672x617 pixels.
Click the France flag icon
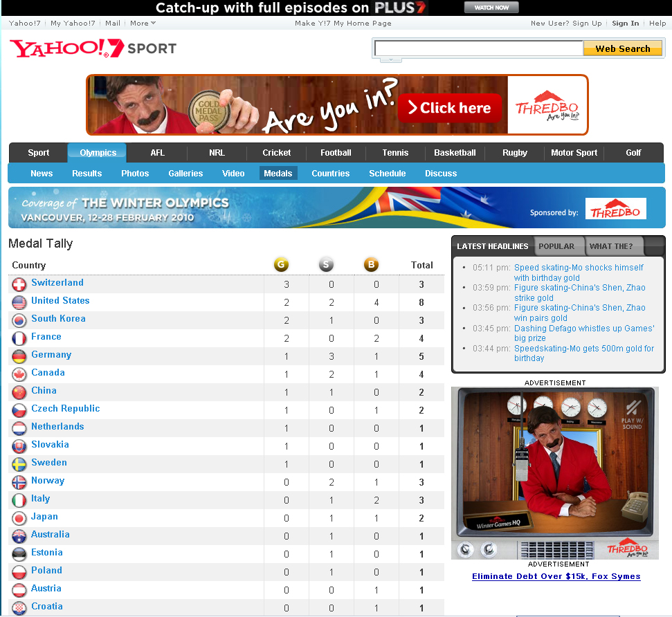click(19, 338)
